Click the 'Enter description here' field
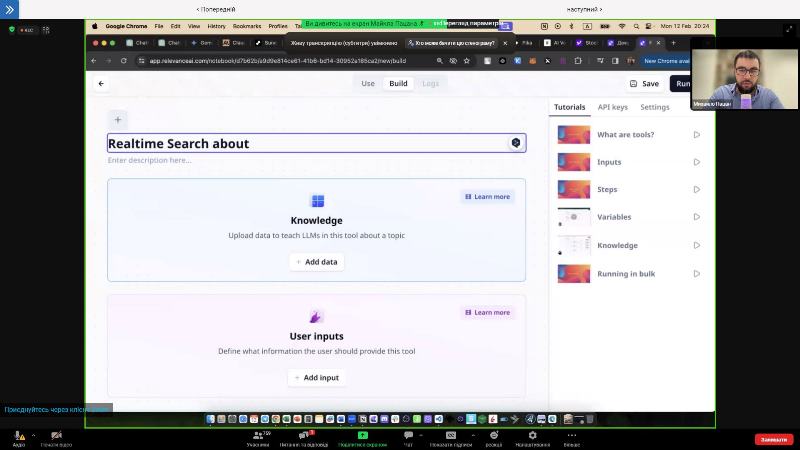The image size is (800, 450). point(150,160)
